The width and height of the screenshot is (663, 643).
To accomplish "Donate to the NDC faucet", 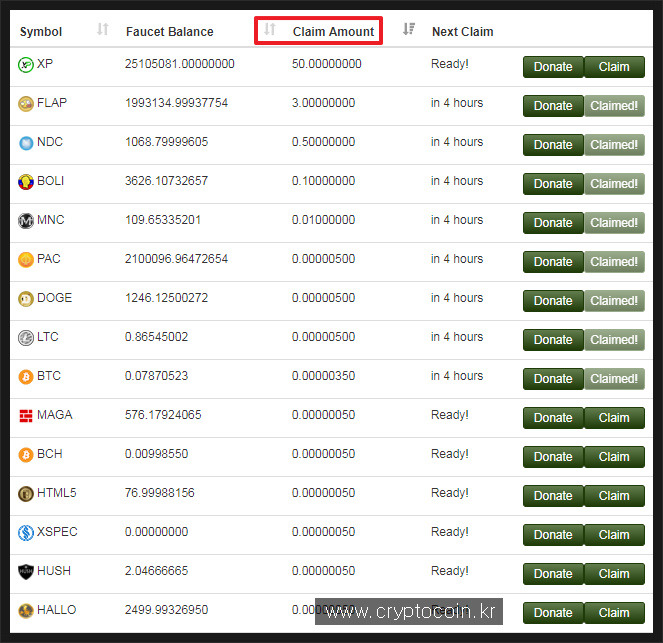I will [x=553, y=145].
